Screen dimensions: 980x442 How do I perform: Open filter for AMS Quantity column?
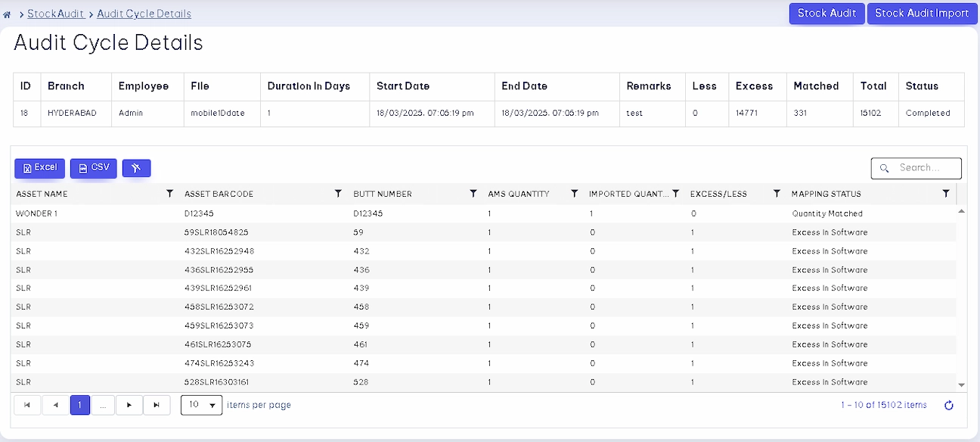(575, 194)
